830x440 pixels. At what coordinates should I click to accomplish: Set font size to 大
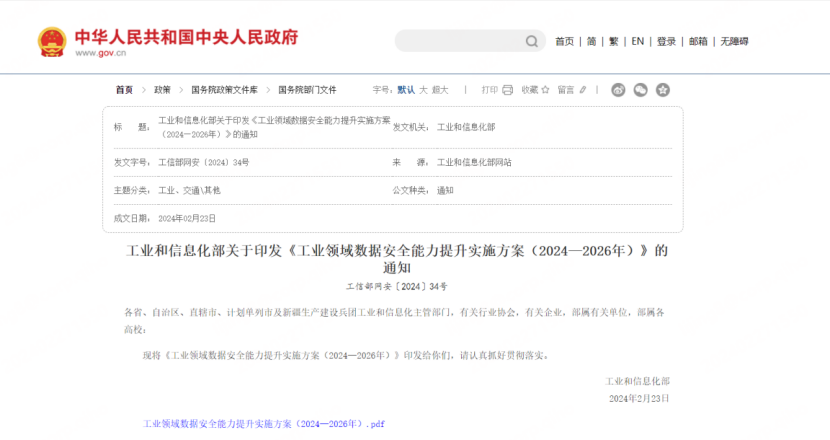(x=423, y=90)
